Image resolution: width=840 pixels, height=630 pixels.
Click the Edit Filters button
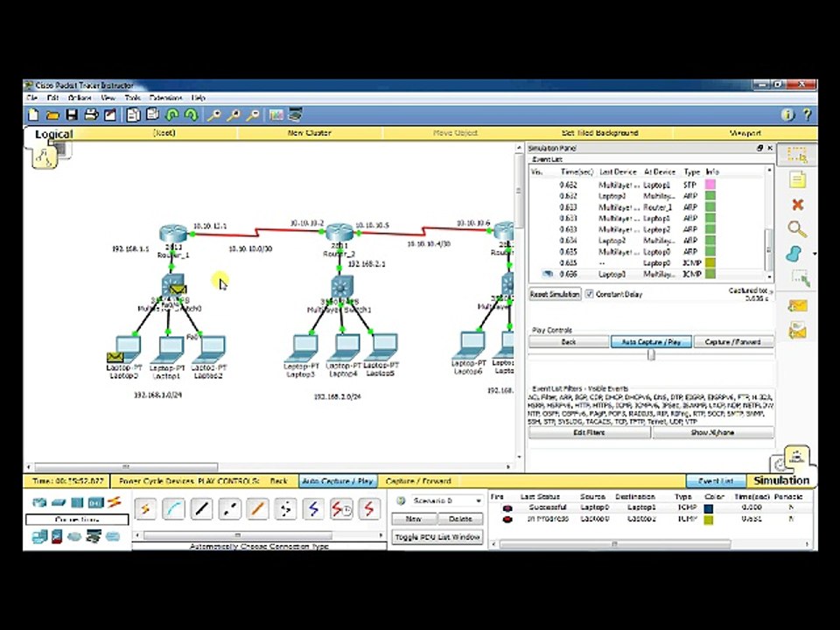(589, 432)
